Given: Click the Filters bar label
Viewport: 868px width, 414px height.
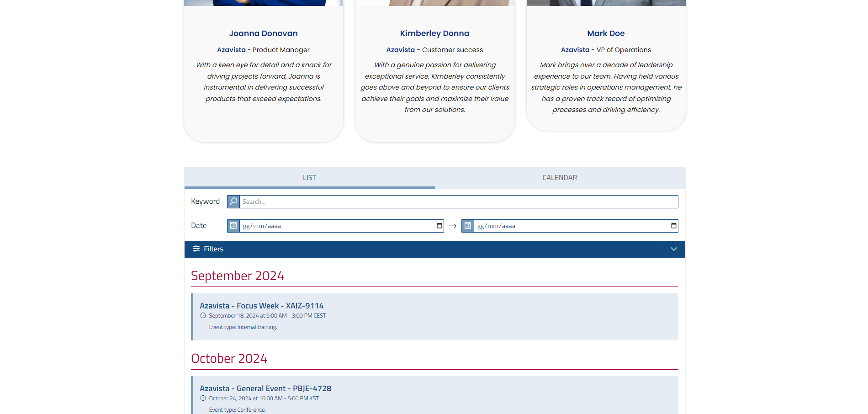Looking at the screenshot, I should click(x=213, y=249).
